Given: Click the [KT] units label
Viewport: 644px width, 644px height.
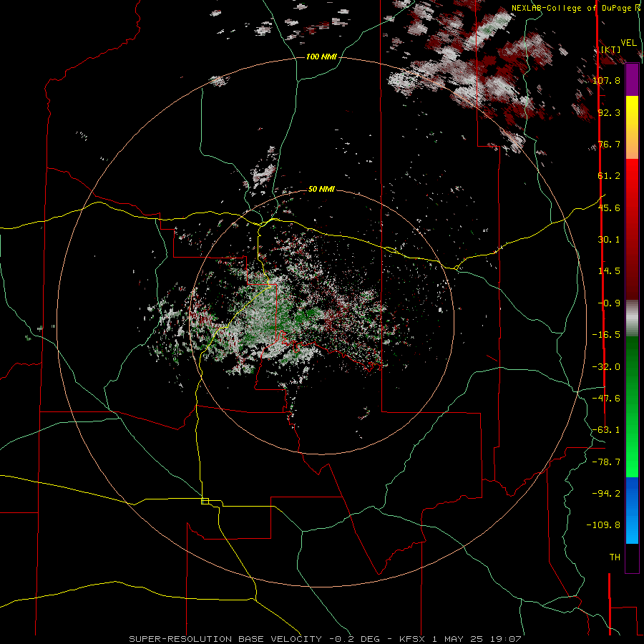Looking at the screenshot, I should click(610, 49).
